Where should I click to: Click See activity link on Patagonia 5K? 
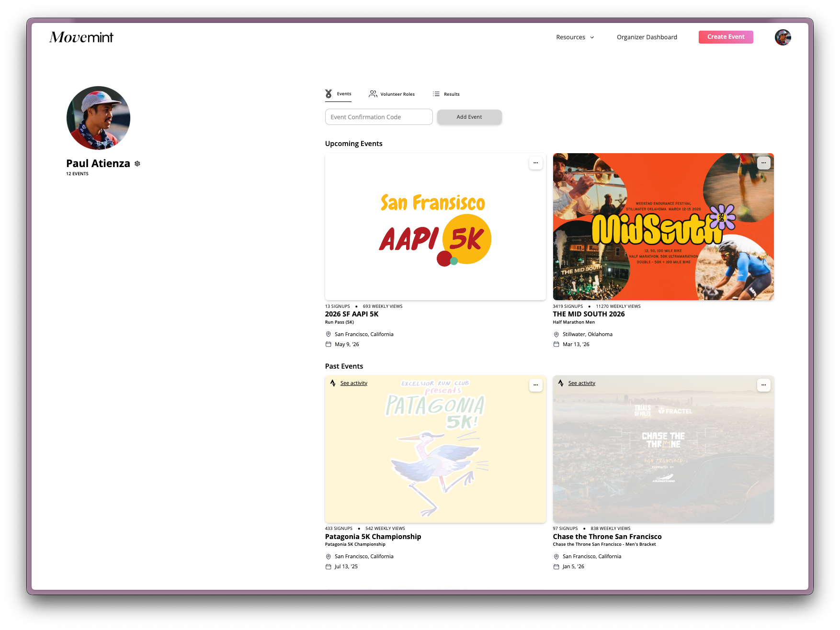coord(353,383)
